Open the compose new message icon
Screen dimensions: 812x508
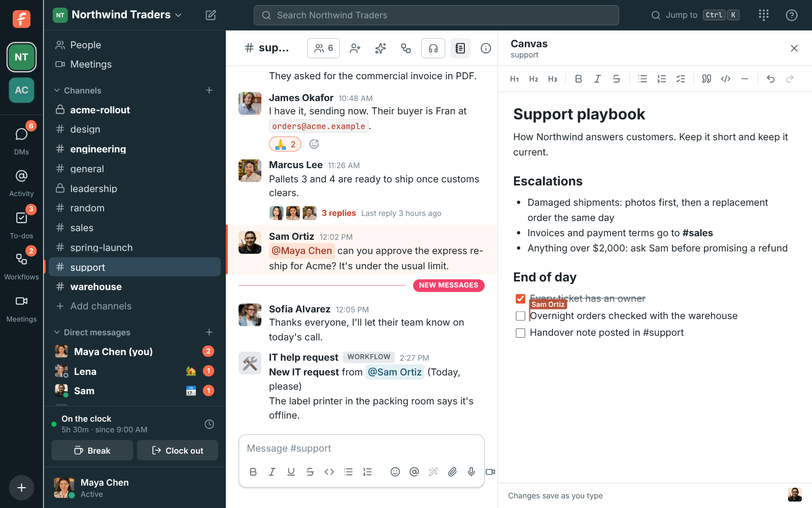[x=211, y=15]
